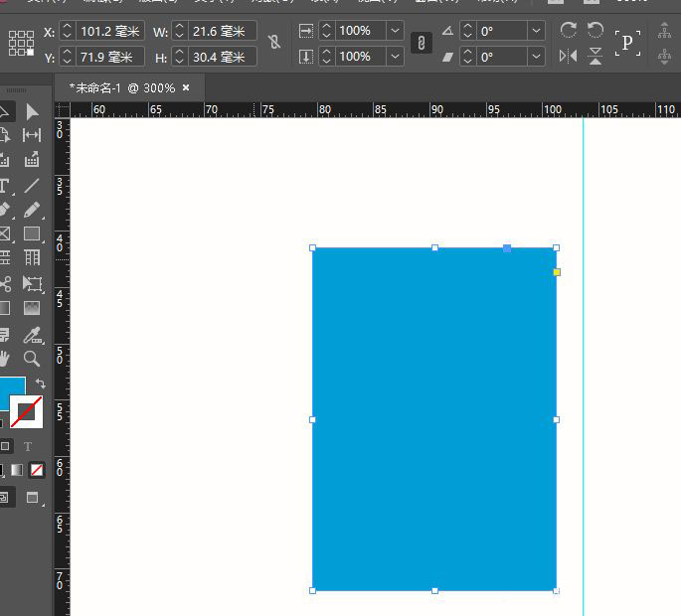This screenshot has width=681, height=616.
Task: Click the blue fill color swatch
Action: (x=11, y=386)
